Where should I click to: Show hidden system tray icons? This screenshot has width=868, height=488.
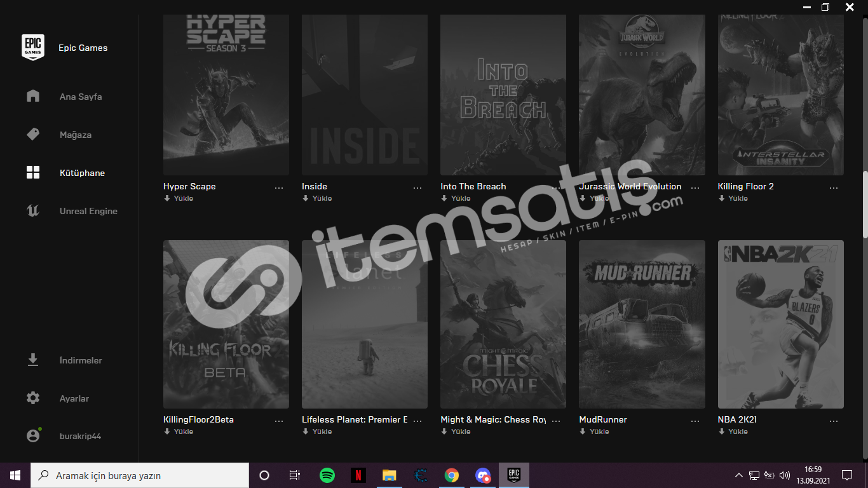click(739, 475)
